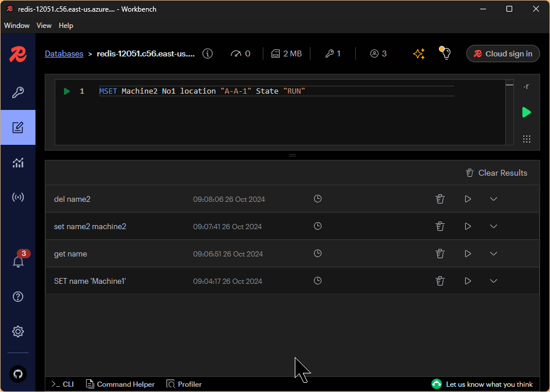Toggle group results grid icon
This screenshot has width=550, height=392.
tap(527, 139)
